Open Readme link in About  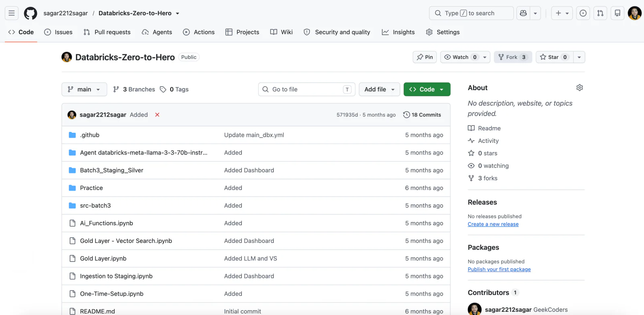click(x=484, y=128)
